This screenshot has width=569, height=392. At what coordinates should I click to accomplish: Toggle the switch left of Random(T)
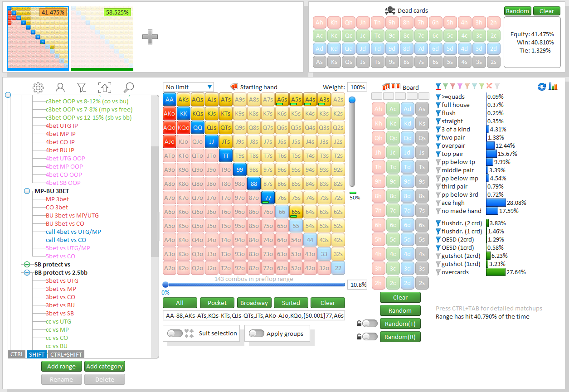click(370, 323)
